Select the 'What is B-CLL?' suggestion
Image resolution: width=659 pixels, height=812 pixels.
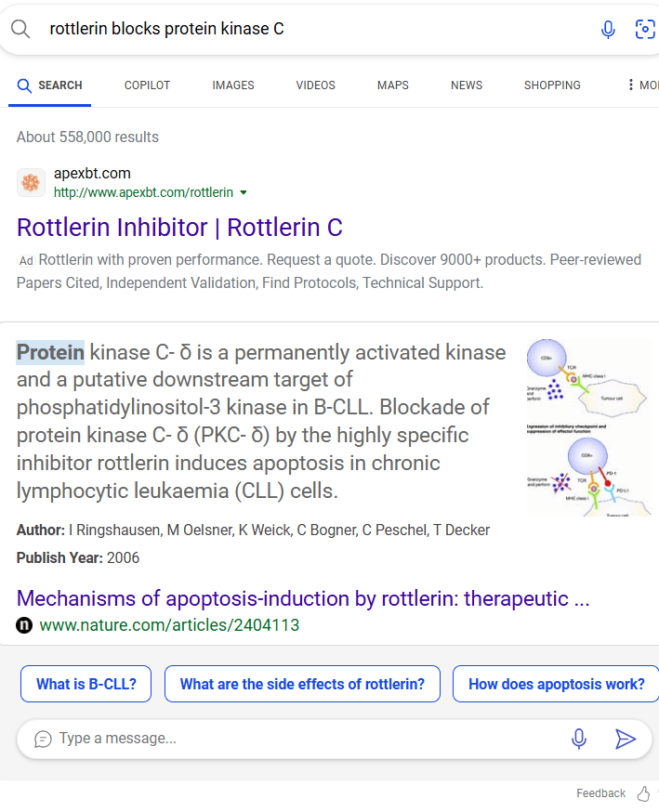click(86, 684)
